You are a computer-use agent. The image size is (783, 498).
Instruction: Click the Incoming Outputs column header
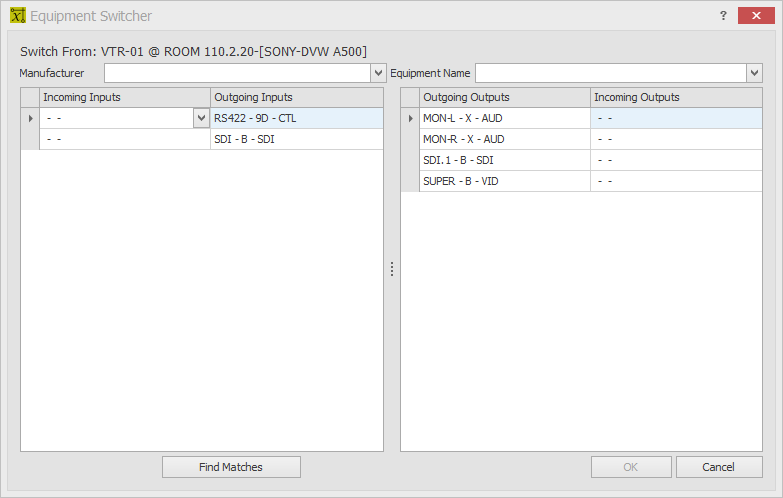[676, 97]
